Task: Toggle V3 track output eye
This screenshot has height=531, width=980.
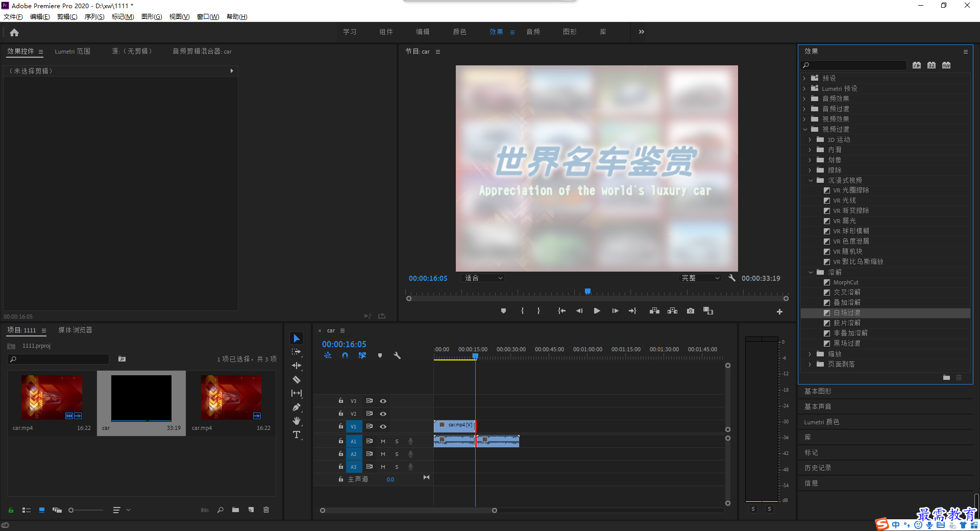Action: 383,401
